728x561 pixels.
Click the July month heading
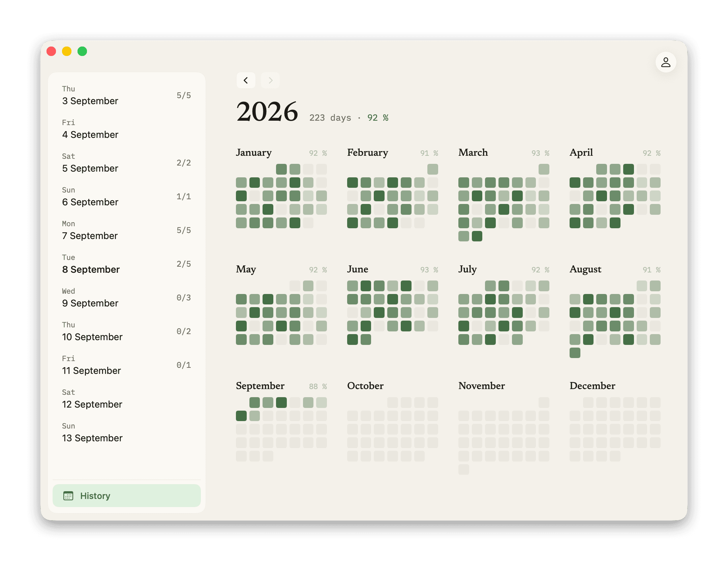pyautogui.click(x=467, y=269)
